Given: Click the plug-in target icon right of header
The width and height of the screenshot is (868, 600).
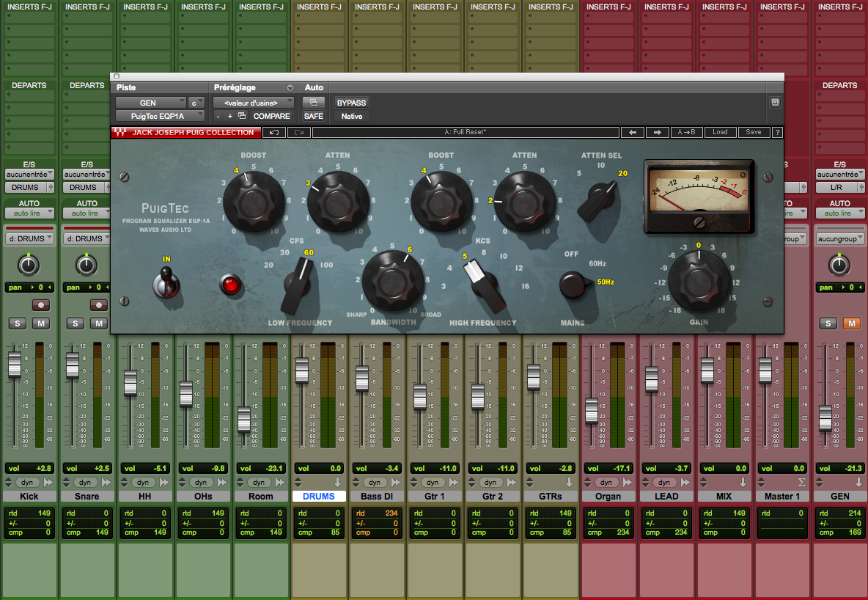Looking at the screenshot, I should (x=775, y=103).
